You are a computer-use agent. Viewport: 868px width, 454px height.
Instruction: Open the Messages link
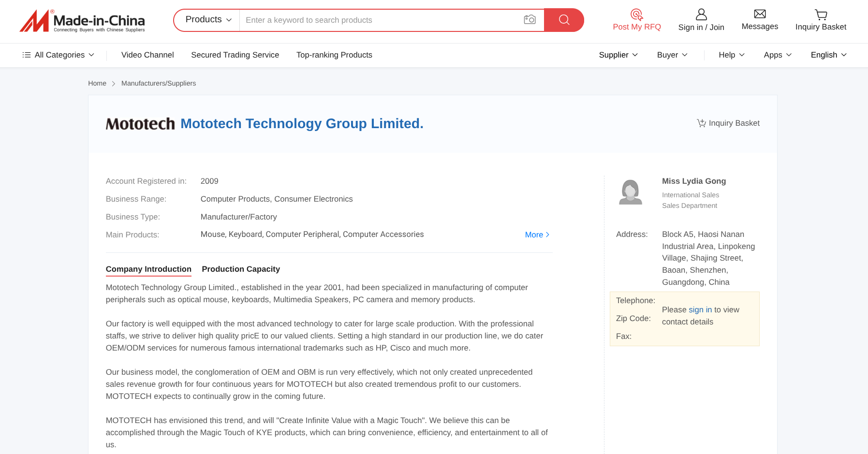(760, 27)
